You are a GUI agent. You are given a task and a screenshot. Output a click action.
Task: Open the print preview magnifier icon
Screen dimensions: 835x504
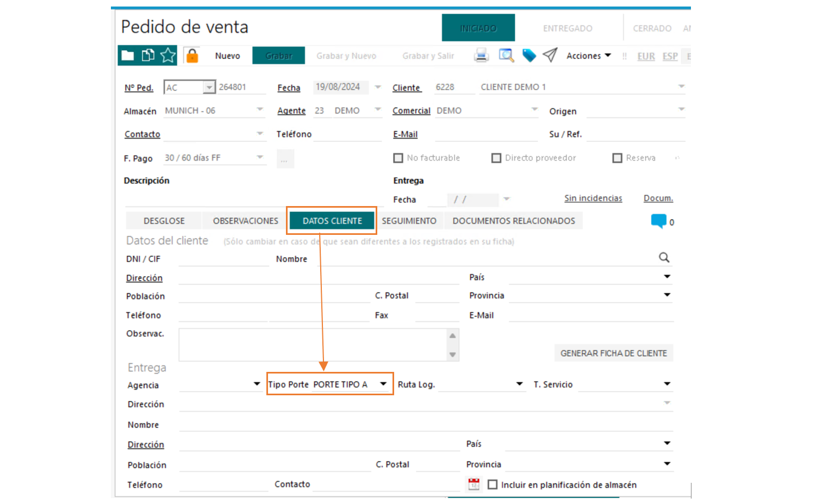pos(506,55)
